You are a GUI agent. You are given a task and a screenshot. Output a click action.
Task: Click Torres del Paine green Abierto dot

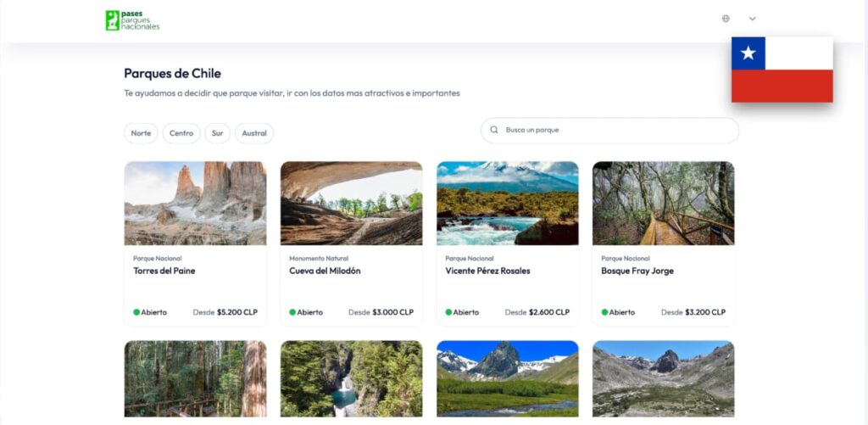coord(136,312)
